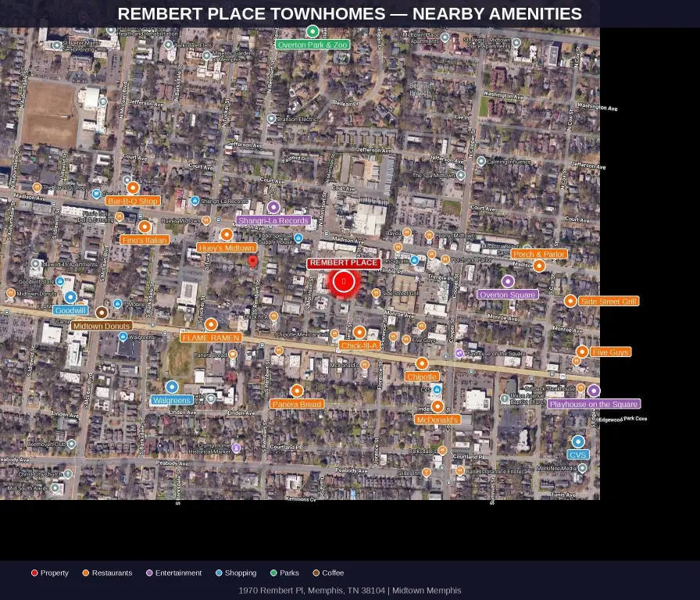Open the Five Guys label
The height and width of the screenshot is (600, 700).
pyautogui.click(x=610, y=352)
